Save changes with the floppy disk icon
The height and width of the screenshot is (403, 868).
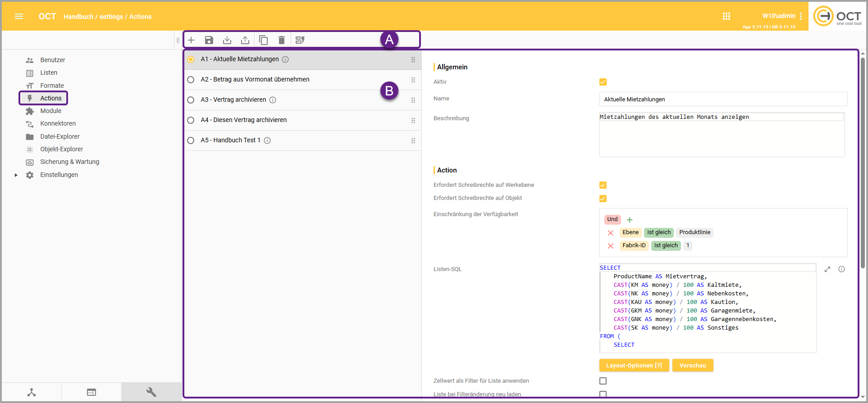click(x=209, y=40)
